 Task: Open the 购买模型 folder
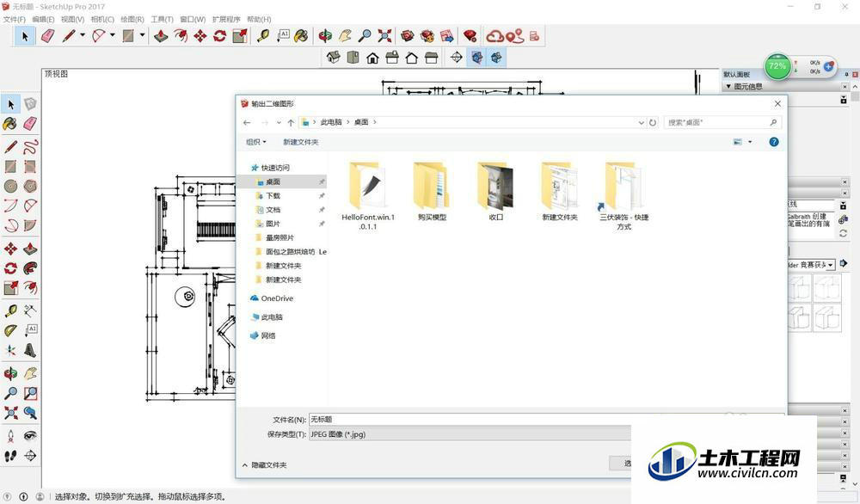coord(432,192)
